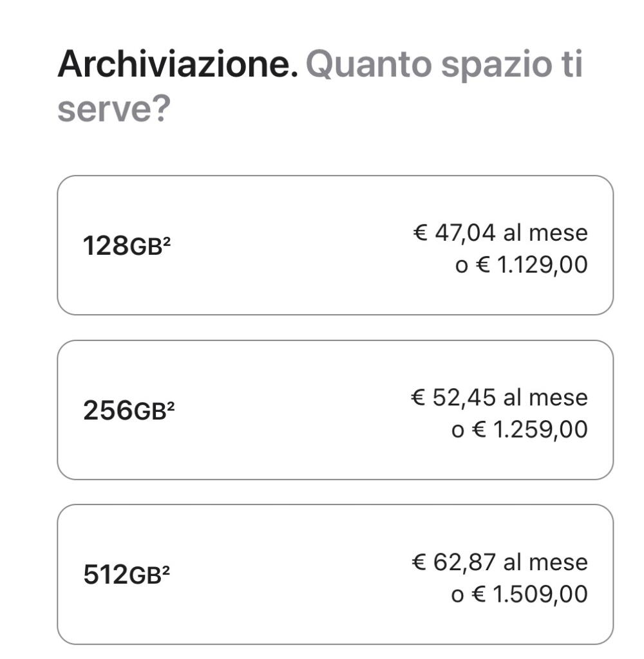This screenshot has height=659, width=644.
Task: Select the 128GB storage option card
Action: click(x=335, y=245)
